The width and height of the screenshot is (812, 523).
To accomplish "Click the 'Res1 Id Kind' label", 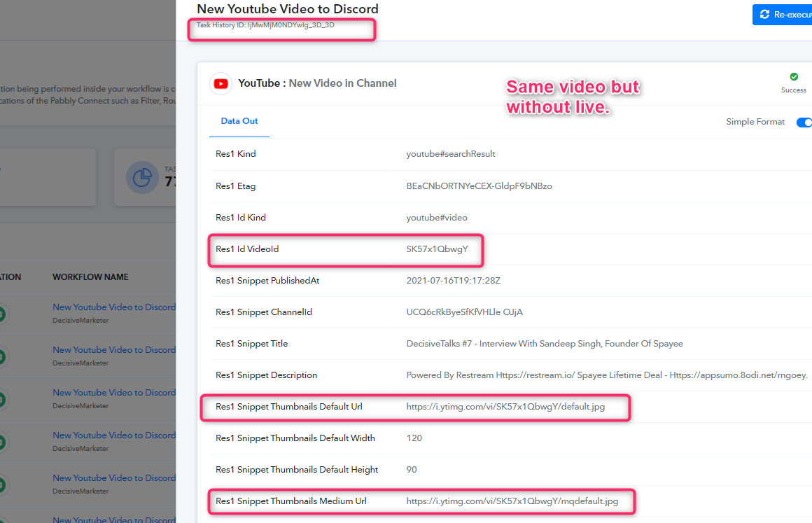I will [x=241, y=218].
